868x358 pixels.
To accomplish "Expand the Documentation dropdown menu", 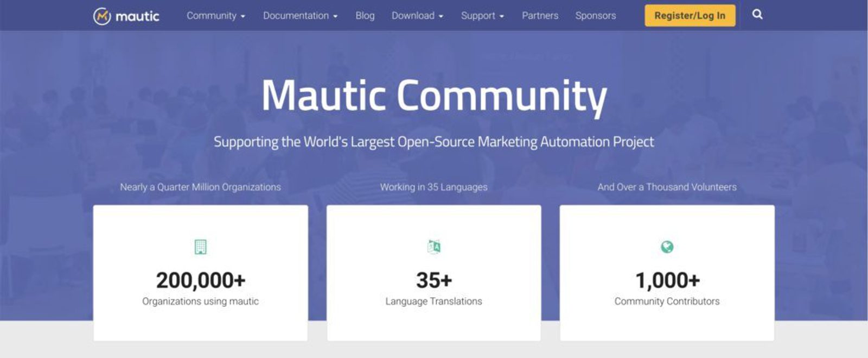I will click(x=300, y=16).
